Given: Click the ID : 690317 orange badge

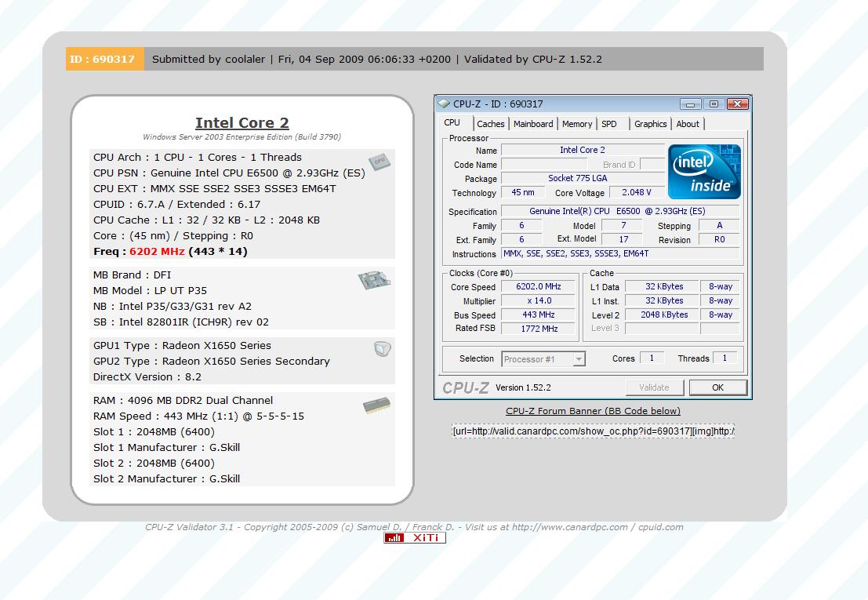Looking at the screenshot, I should pyautogui.click(x=104, y=59).
